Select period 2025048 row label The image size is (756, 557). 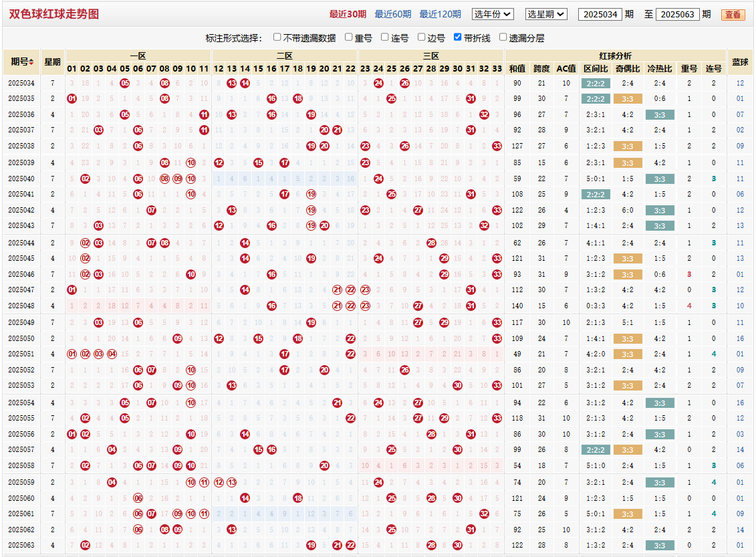point(21,306)
